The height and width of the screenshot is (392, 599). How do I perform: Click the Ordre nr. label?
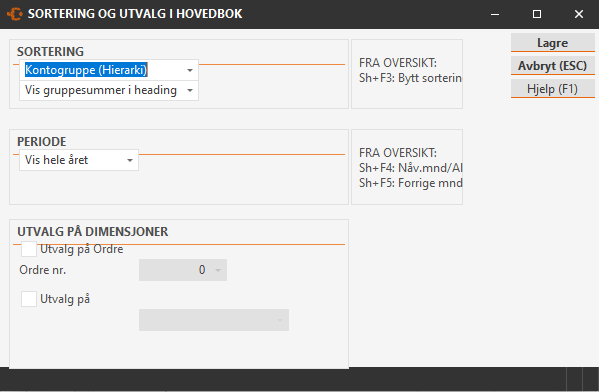click(x=43, y=270)
